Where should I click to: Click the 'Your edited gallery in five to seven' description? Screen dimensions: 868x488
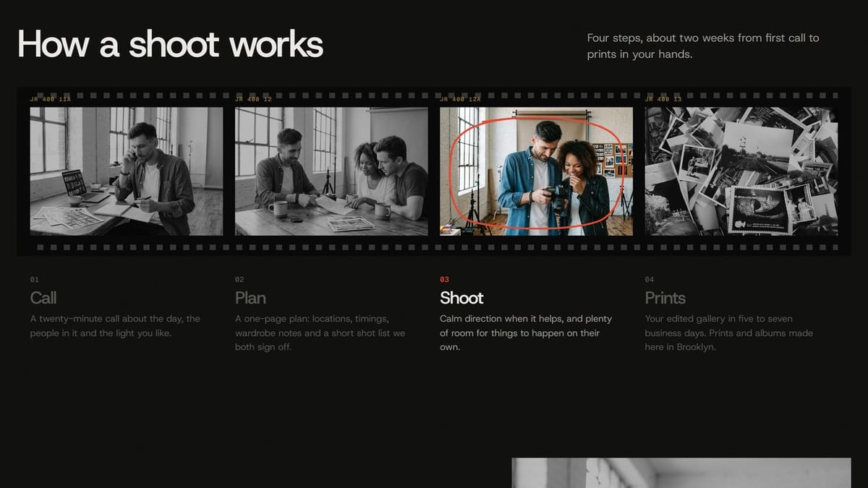pyautogui.click(x=729, y=333)
